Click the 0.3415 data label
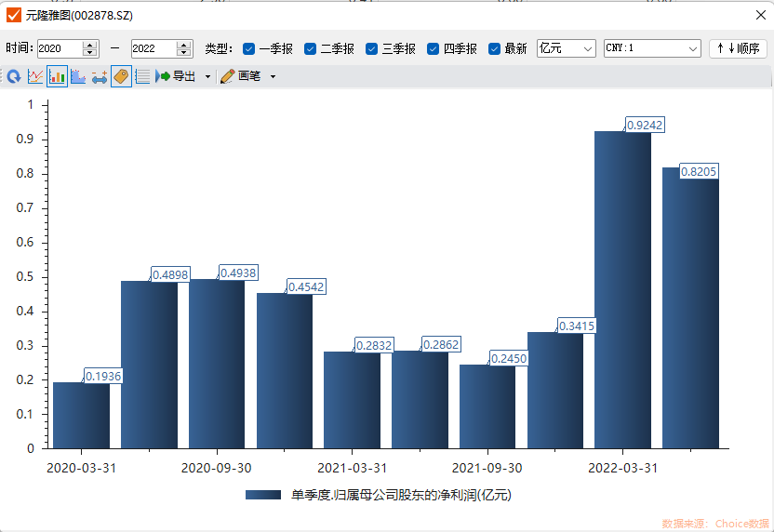The height and width of the screenshot is (532, 774). click(577, 326)
